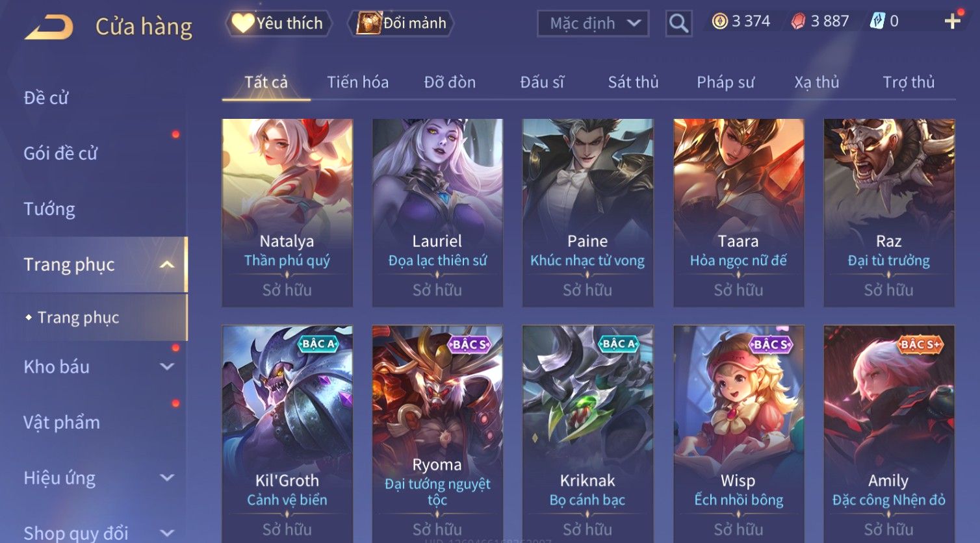Click the golden back arrow icon
This screenshot has width=980, height=543.
pyautogui.click(x=49, y=27)
